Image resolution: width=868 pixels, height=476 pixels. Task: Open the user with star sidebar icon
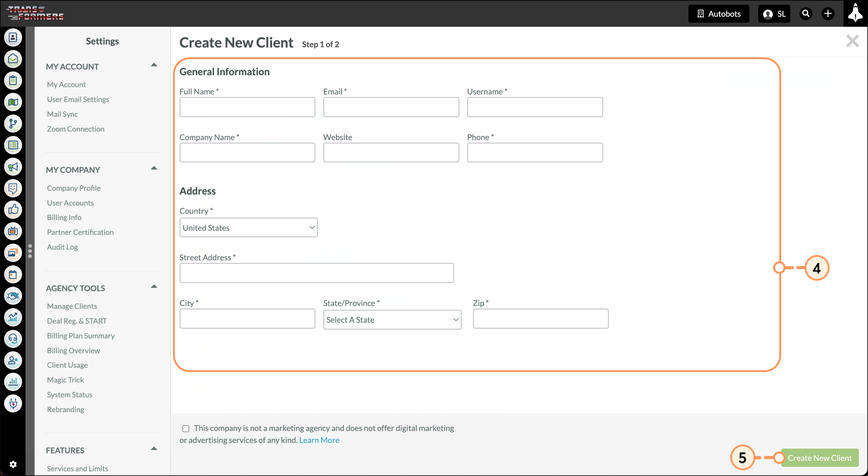pos(13,360)
